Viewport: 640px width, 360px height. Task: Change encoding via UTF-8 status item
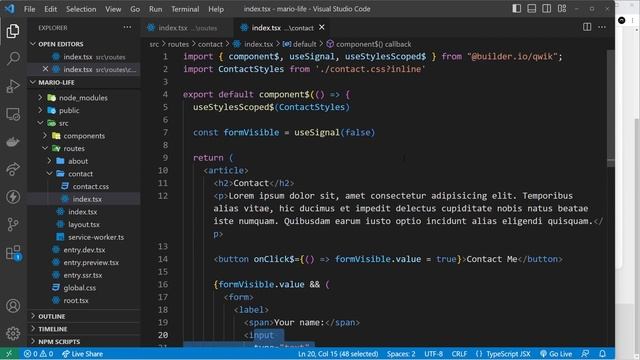[433, 354]
